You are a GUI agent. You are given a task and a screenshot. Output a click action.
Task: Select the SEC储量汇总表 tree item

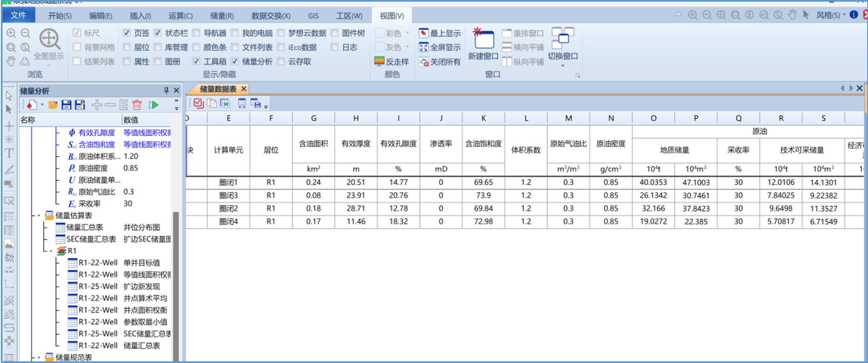coord(91,239)
